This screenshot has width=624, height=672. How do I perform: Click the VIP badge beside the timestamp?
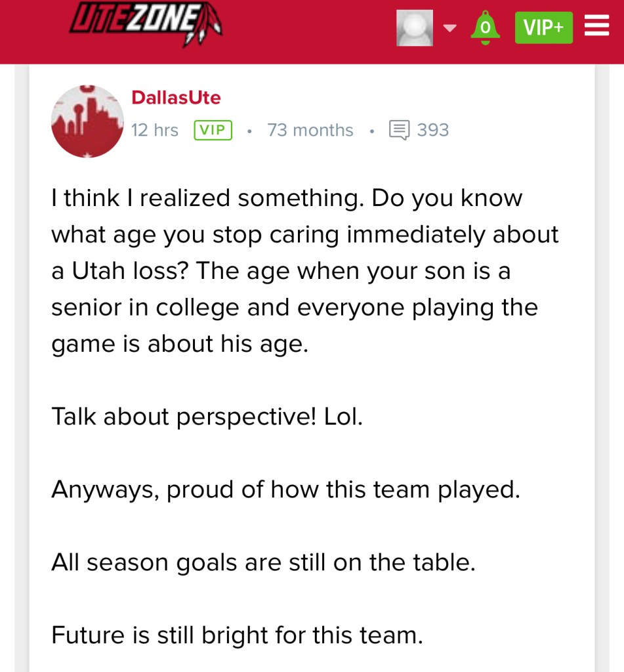213,130
